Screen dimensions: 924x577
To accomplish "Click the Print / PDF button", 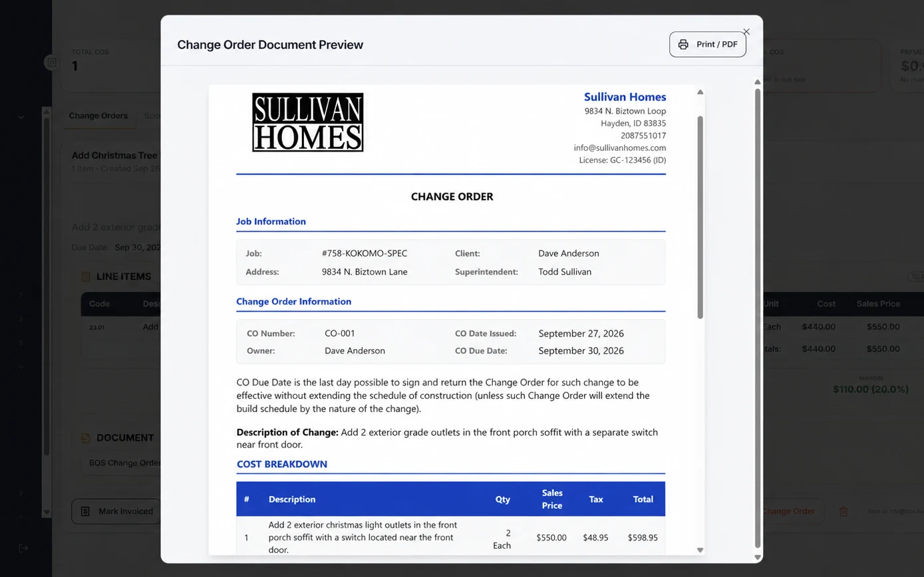I will [707, 45].
